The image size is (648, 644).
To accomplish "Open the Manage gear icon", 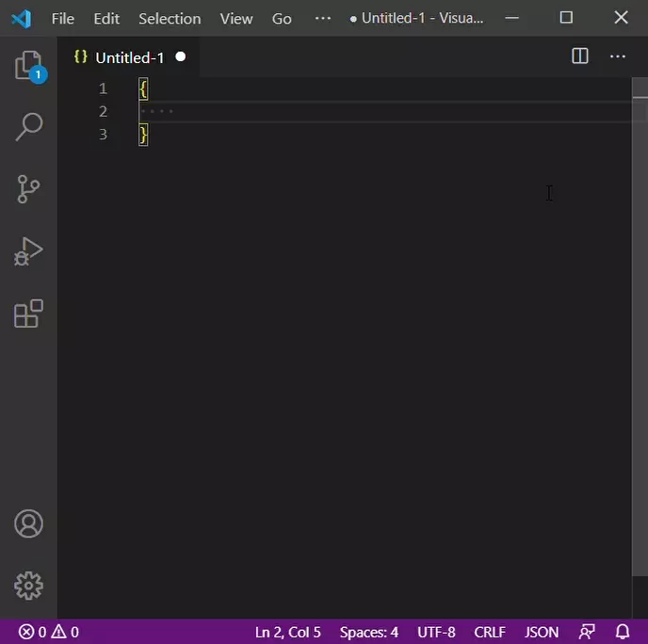I will (x=28, y=586).
